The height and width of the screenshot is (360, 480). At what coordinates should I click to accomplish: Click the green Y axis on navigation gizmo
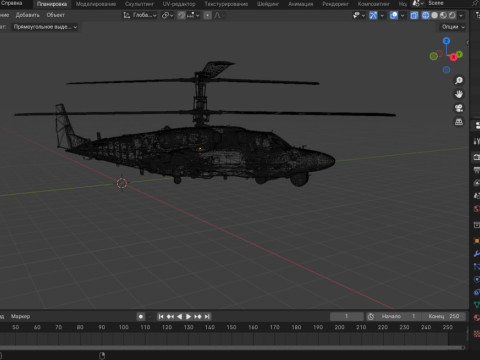tap(459, 54)
